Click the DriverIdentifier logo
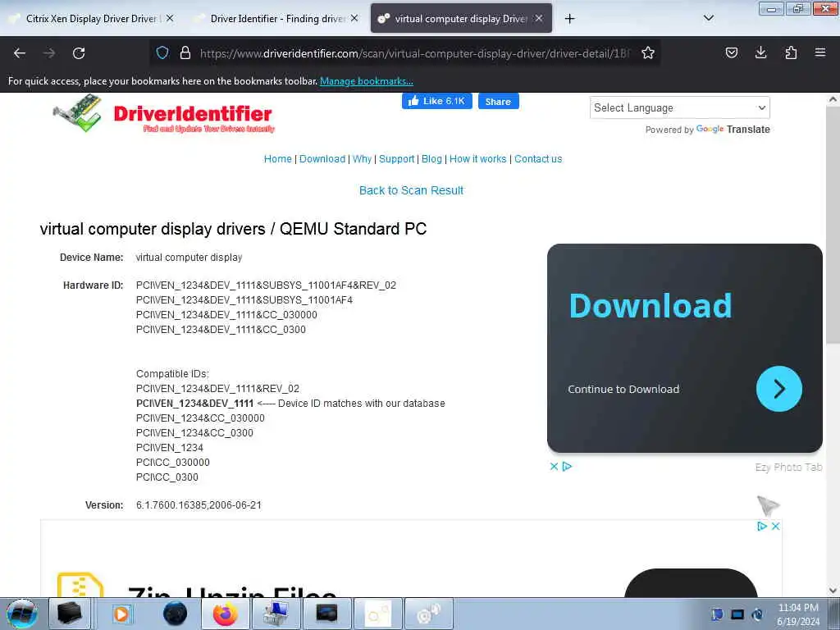 click(x=163, y=115)
